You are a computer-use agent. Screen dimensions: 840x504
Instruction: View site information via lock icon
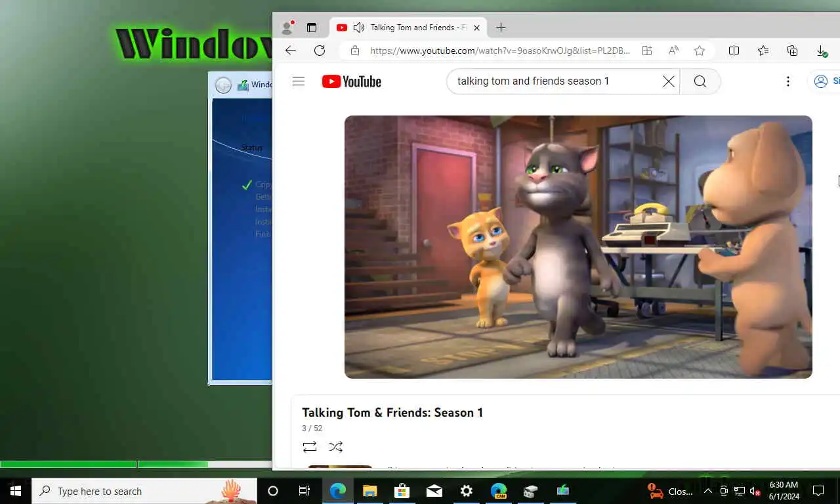click(x=354, y=51)
